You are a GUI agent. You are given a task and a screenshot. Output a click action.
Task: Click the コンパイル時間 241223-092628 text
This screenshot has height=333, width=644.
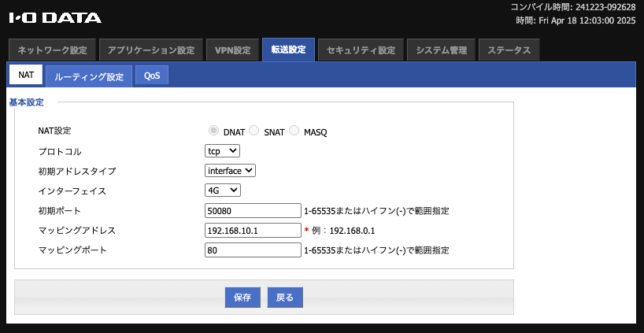point(573,7)
